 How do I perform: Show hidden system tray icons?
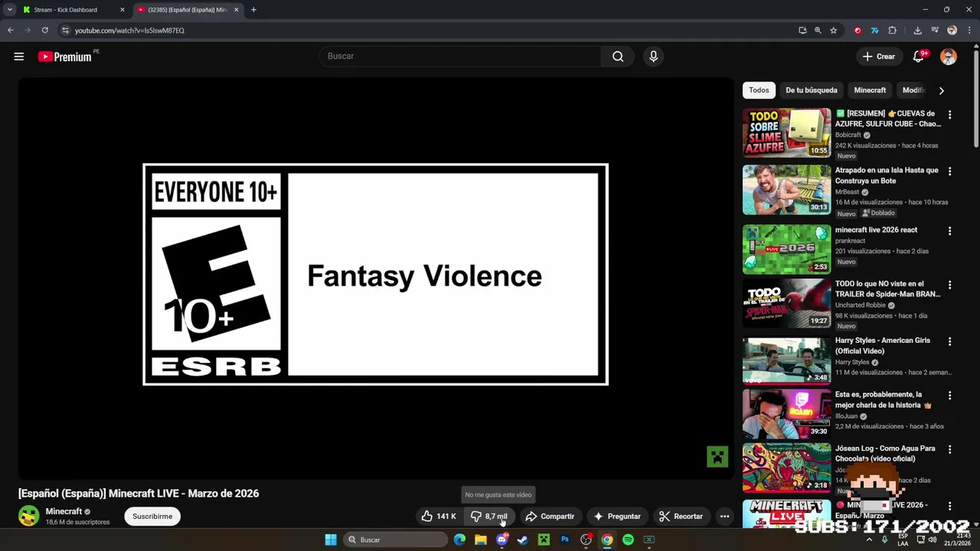point(869,540)
